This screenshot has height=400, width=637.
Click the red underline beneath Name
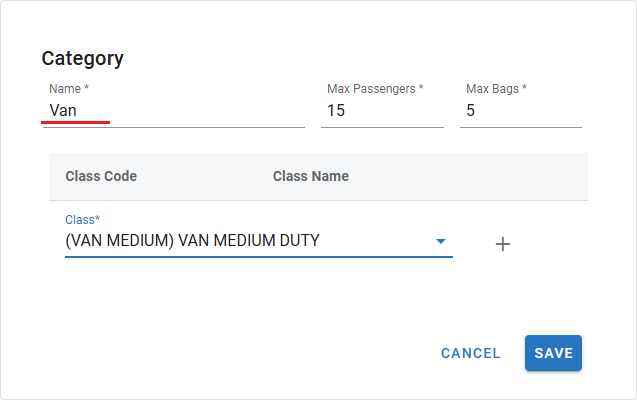[75, 123]
